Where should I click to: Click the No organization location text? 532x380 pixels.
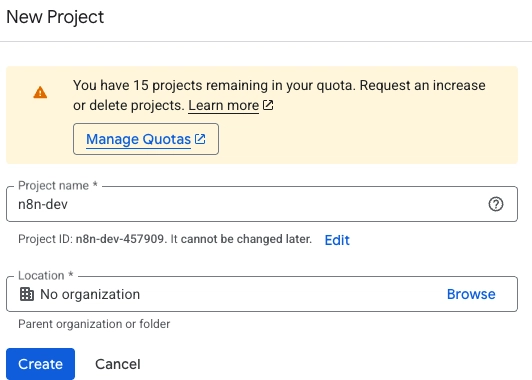click(90, 294)
